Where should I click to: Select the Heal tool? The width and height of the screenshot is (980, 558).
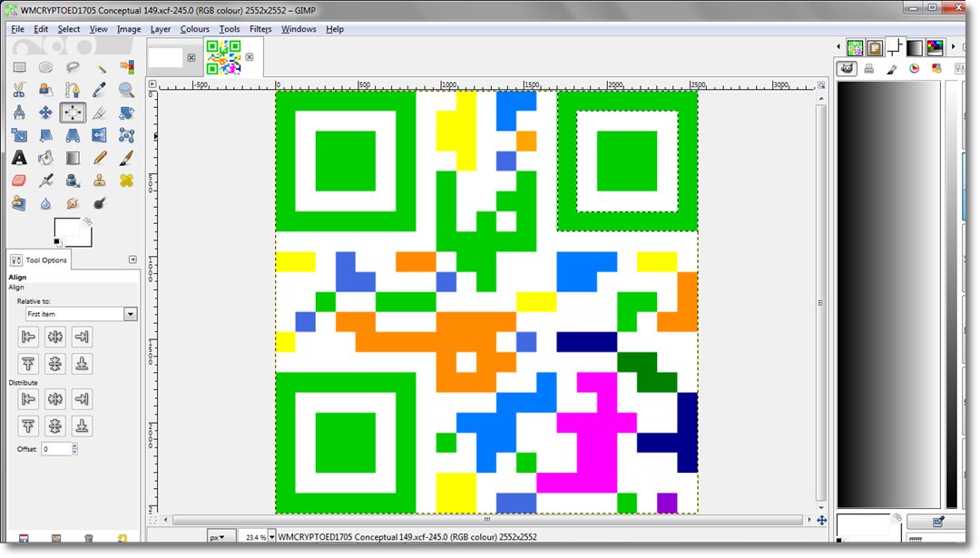[126, 181]
